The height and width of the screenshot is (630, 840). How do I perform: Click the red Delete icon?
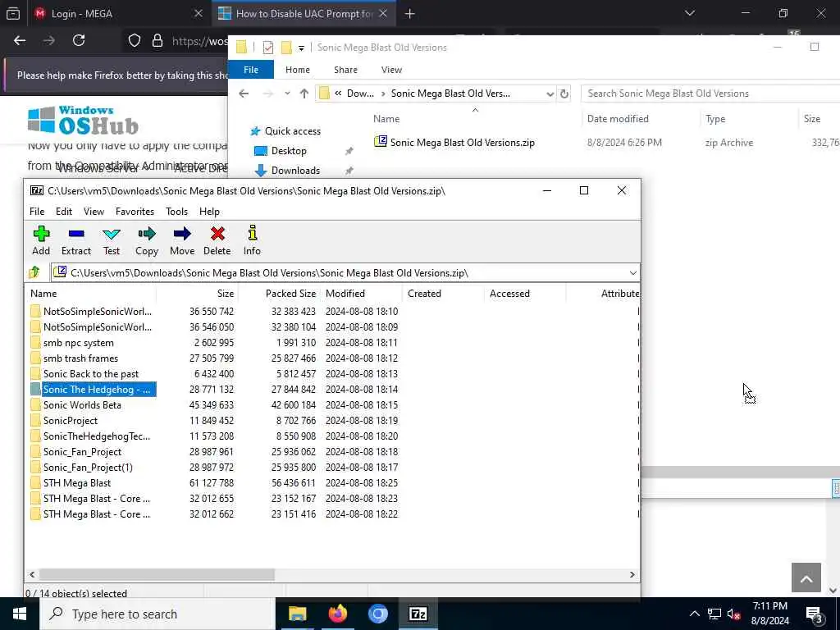[217, 240]
